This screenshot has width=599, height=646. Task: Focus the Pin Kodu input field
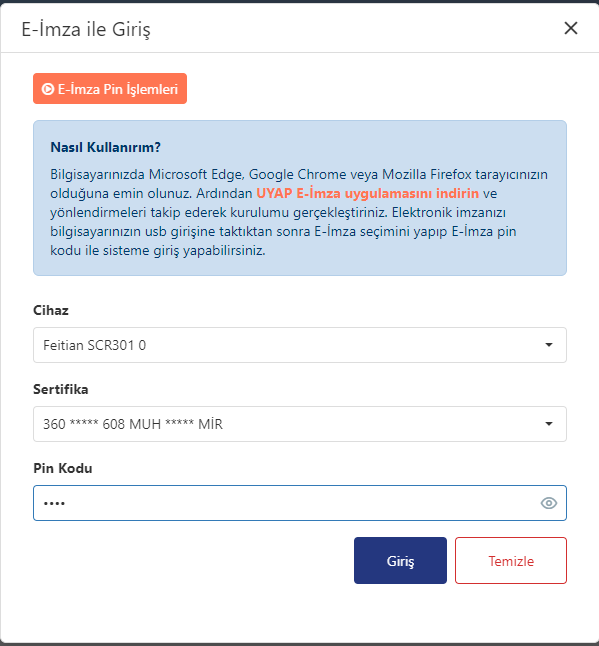(x=300, y=503)
